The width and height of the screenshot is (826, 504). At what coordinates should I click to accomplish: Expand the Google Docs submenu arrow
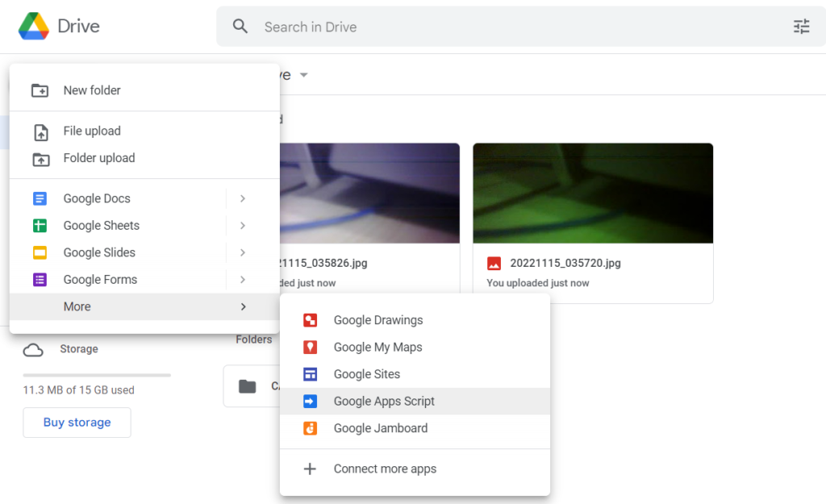pyautogui.click(x=243, y=198)
